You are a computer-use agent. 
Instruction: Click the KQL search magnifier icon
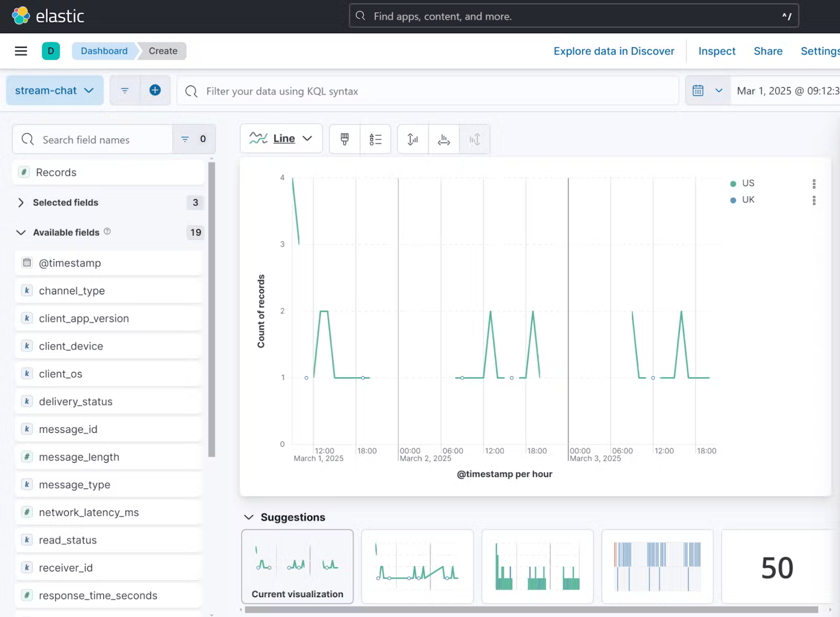192,91
